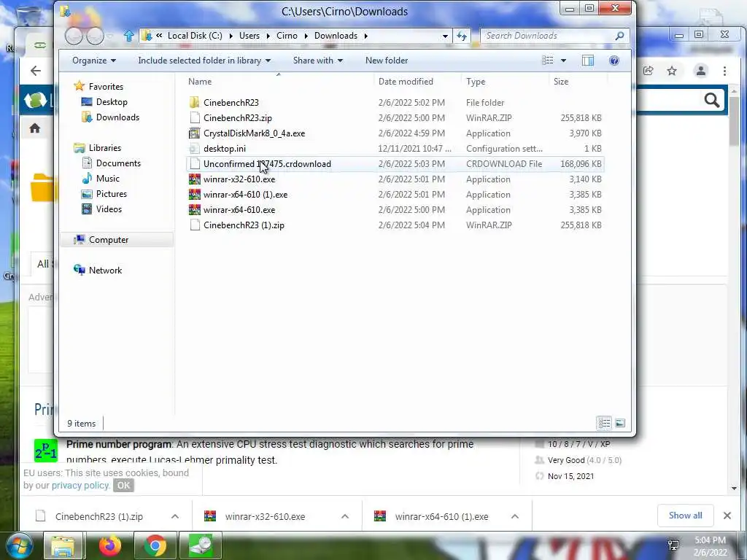Select Documents library in navigation pane

pos(118,163)
